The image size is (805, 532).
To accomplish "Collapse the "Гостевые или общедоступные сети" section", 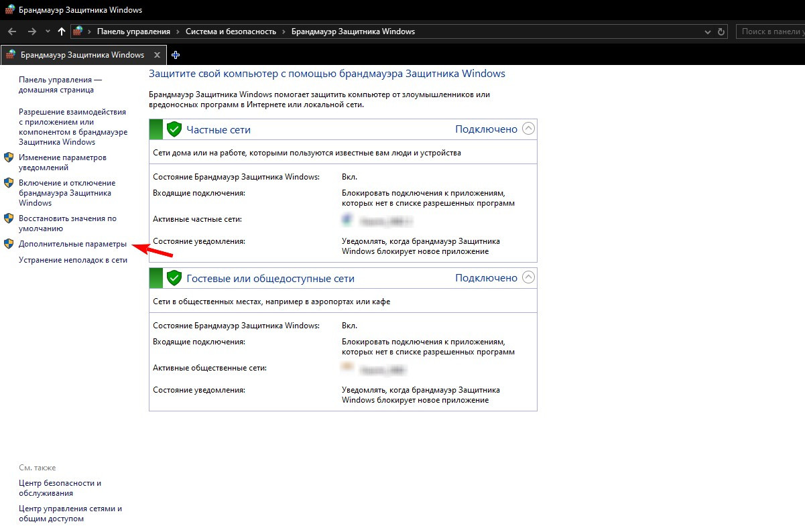I will pos(528,278).
